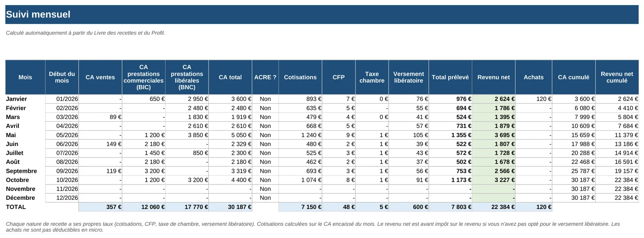The width and height of the screenshot is (644, 238).
Task: Click total versement libératoire '600 €'
Action: tap(409, 207)
